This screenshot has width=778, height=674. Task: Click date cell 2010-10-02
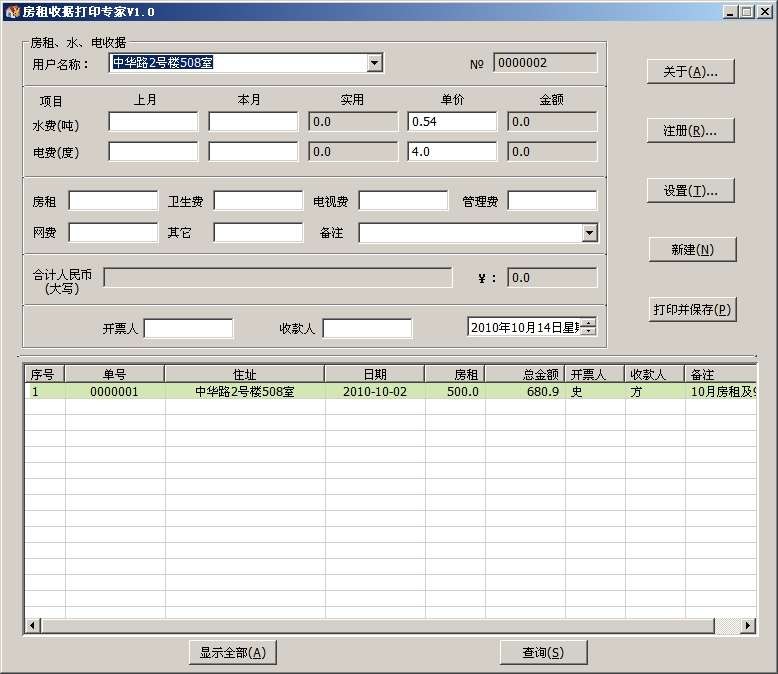375,392
